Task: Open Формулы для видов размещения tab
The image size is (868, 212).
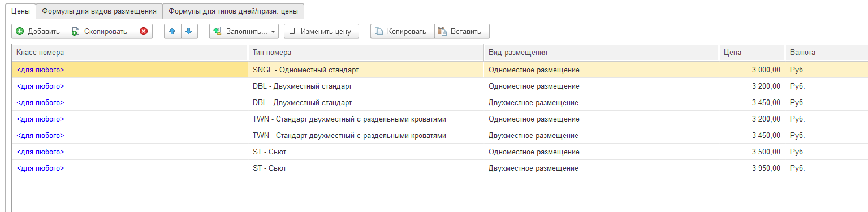Action: [99, 11]
